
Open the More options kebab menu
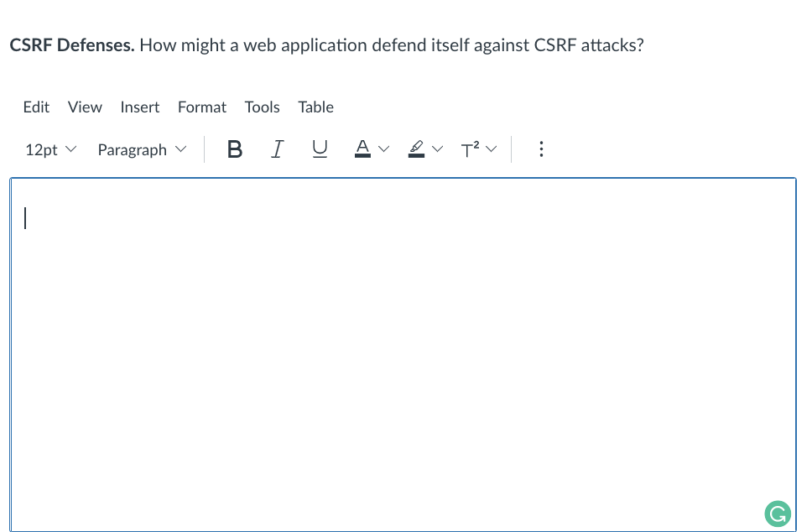541,149
